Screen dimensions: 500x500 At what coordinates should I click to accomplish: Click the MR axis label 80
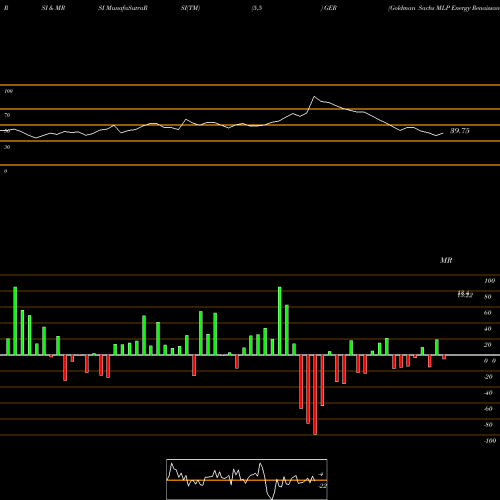pyautogui.click(x=488, y=297)
